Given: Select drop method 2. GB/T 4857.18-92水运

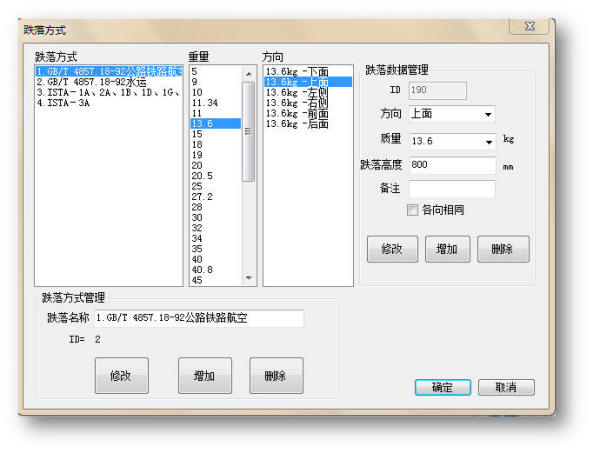Looking at the screenshot, I should tap(109, 82).
